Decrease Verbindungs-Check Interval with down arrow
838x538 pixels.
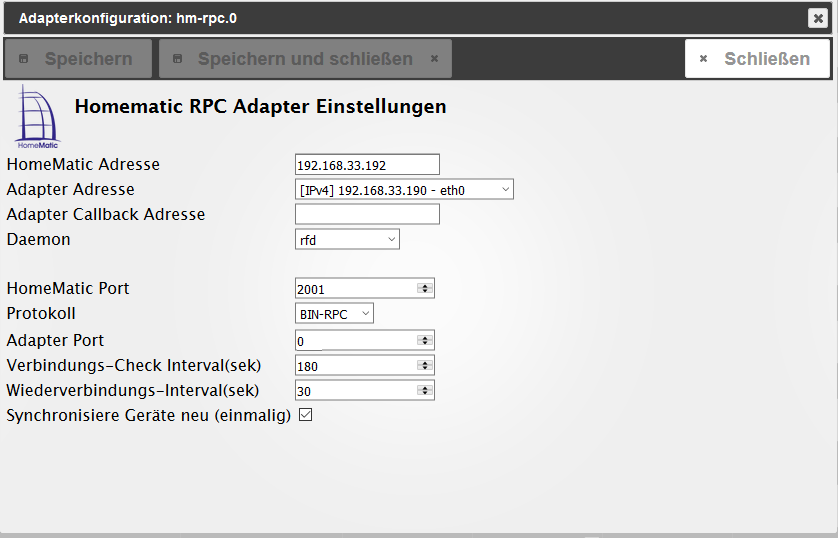tap(425, 369)
